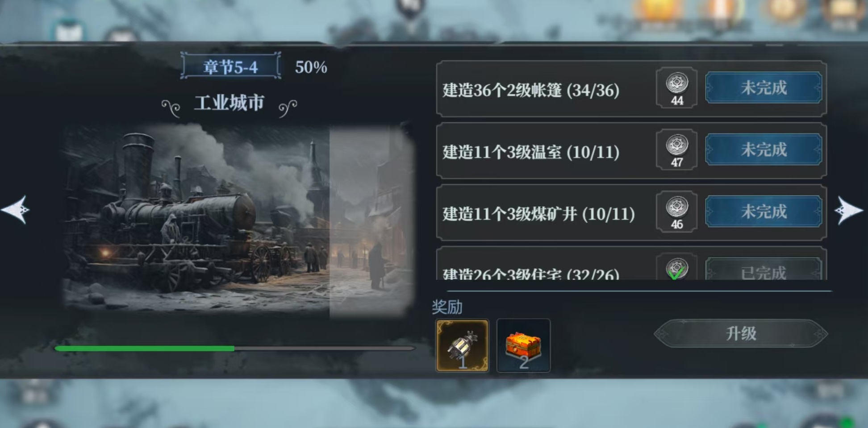This screenshot has height=428, width=868.
Task: Select the 章节5-4 chapter label
Action: (230, 66)
